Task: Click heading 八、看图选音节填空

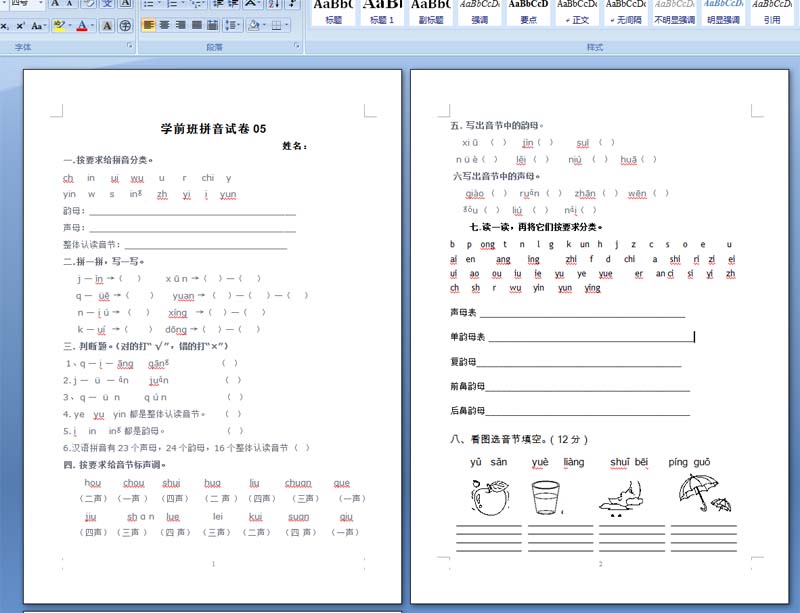Action: (x=519, y=439)
